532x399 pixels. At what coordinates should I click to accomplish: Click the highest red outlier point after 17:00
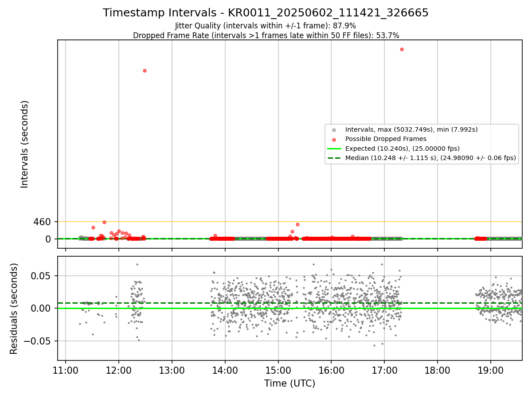(402, 49)
